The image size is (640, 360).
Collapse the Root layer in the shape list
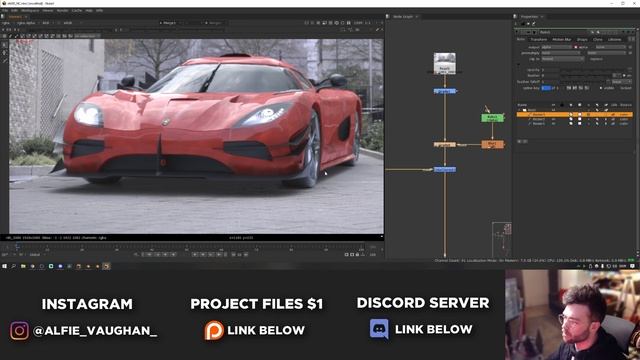click(x=520, y=110)
